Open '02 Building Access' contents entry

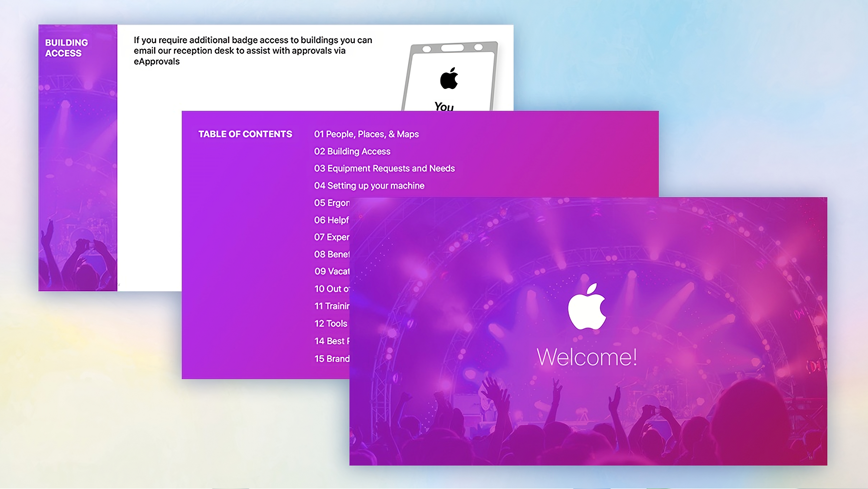(x=352, y=151)
